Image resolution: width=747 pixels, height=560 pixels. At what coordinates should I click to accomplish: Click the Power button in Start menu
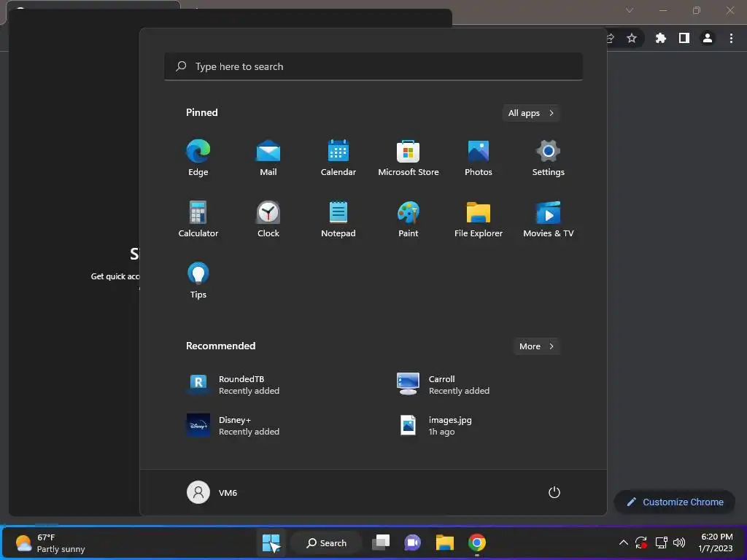click(554, 492)
